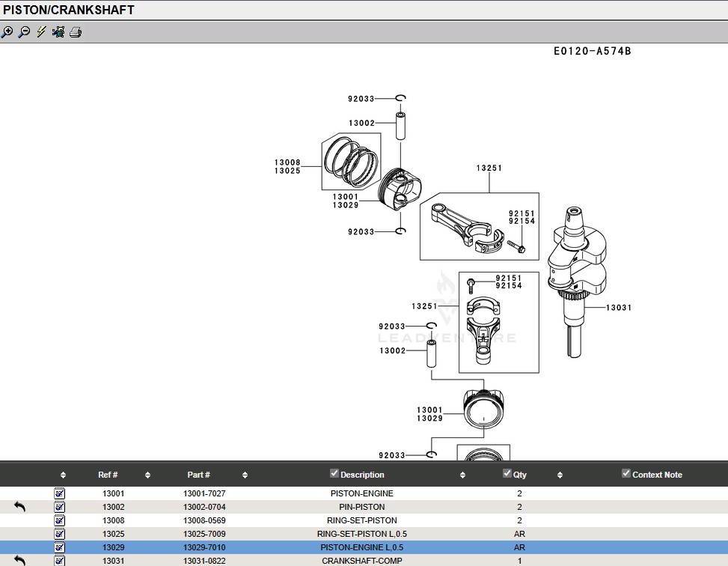728x566 pixels.
Task: Click the 13031 crankshaft label in diagram
Action: (x=619, y=308)
